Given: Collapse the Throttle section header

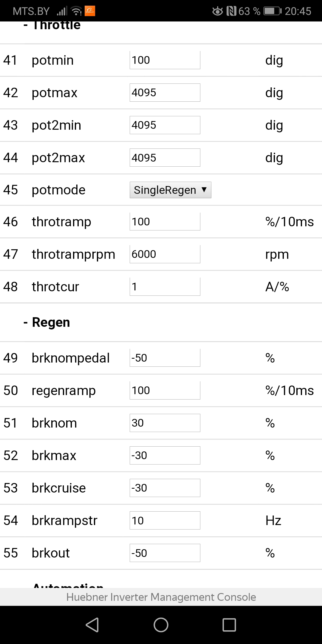Looking at the screenshot, I should click(x=56, y=26).
